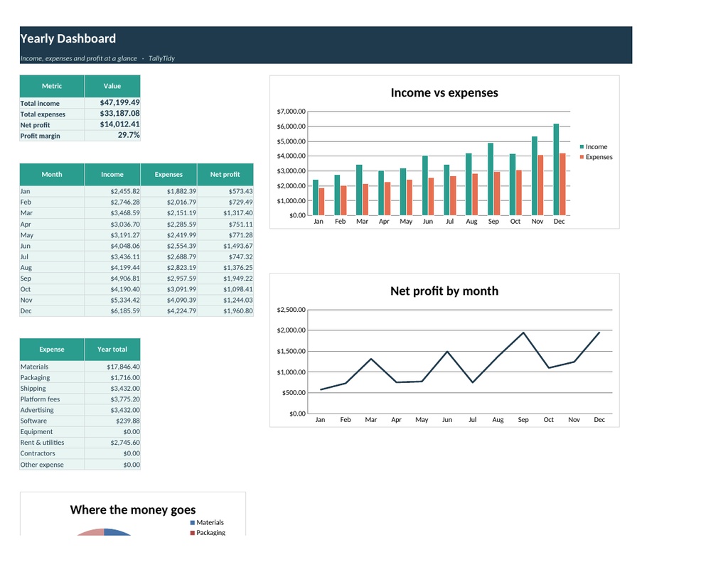The width and height of the screenshot is (728, 562).
Task: Select Jun net profit $1,493.67
Action: point(225,246)
